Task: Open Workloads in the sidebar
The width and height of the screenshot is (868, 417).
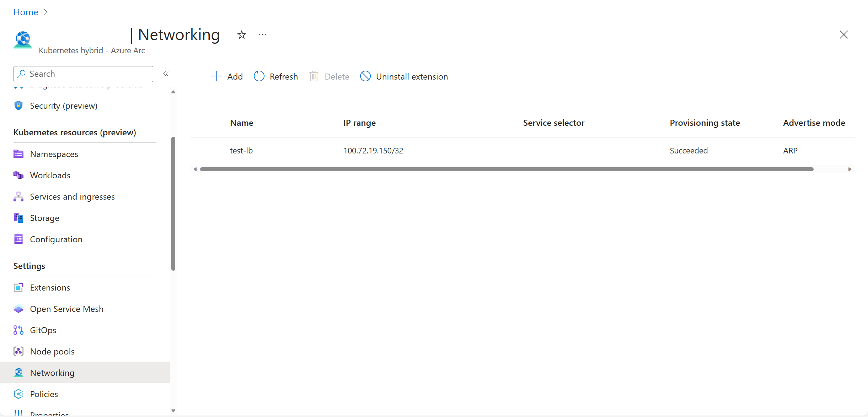Action: [x=50, y=175]
